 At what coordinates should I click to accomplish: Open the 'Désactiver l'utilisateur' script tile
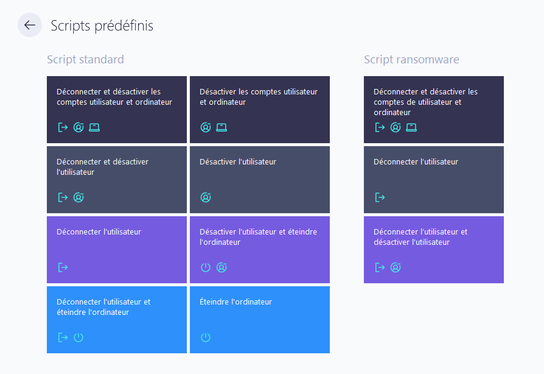pos(260,180)
